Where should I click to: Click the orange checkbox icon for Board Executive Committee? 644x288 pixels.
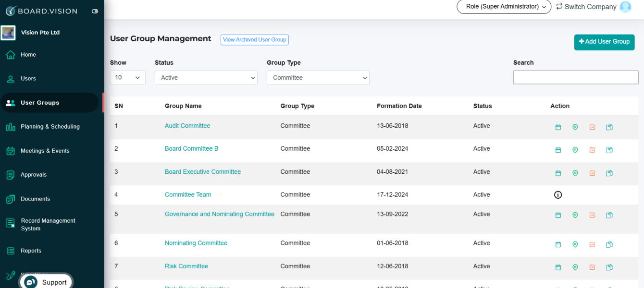[592, 173]
